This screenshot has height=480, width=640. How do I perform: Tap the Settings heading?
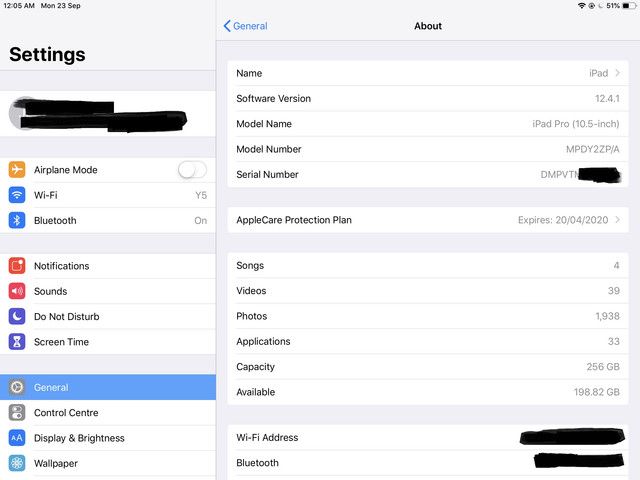coord(47,54)
